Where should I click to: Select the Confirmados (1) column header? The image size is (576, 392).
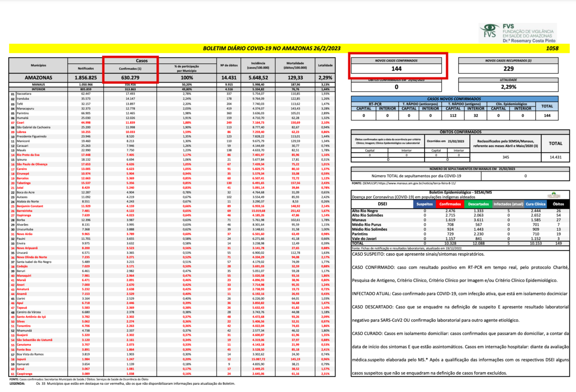coord(129,69)
